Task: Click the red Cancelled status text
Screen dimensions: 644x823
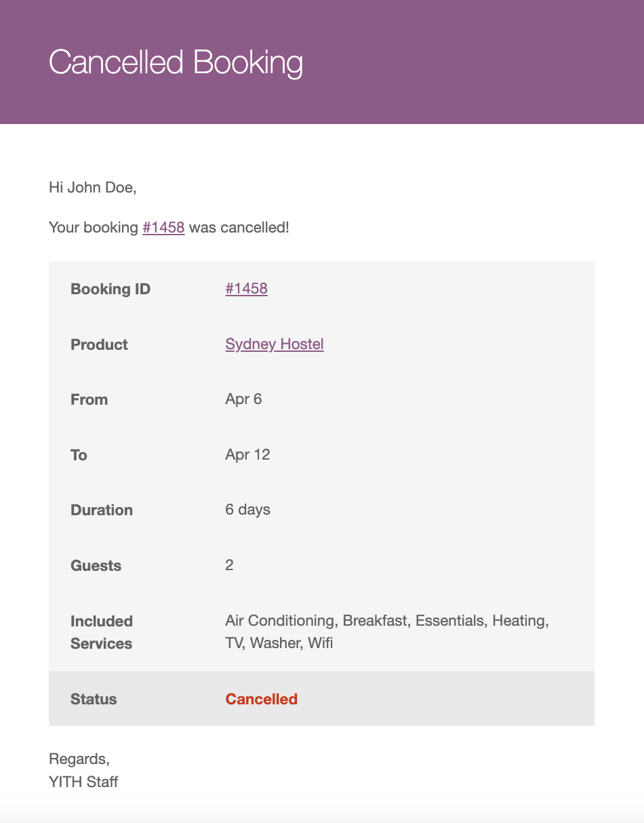Action: coord(261,700)
